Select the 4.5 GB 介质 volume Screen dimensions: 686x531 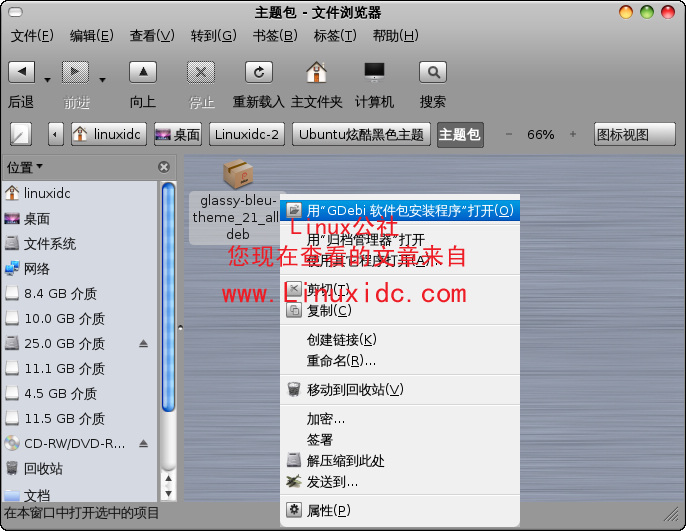click(80, 393)
